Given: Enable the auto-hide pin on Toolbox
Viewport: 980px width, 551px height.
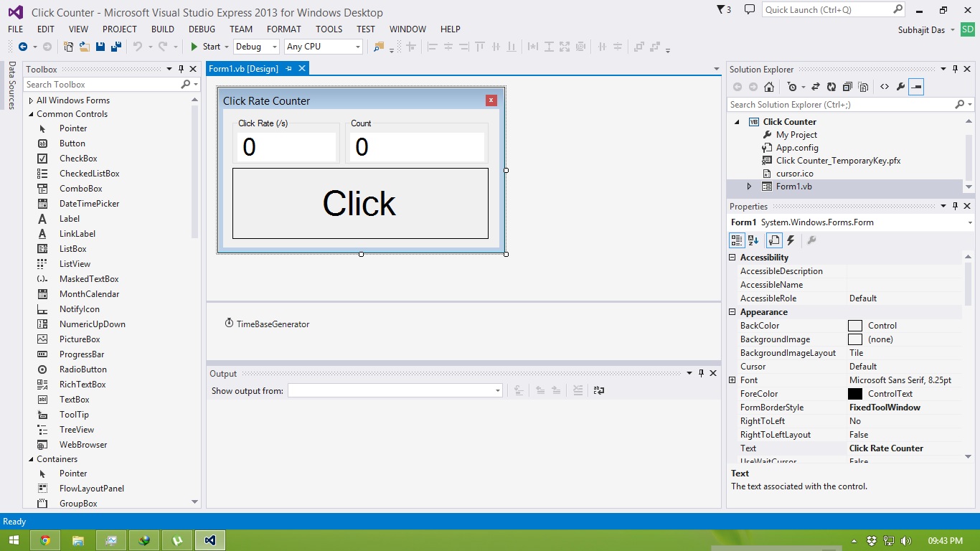Looking at the screenshot, I should point(182,69).
